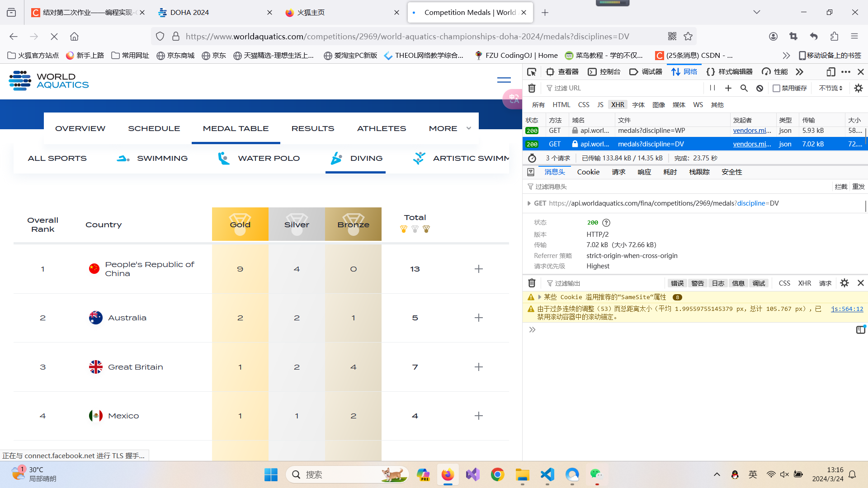Image resolution: width=868 pixels, height=488 pixels.
Task: Open the 不节流 throttling dropdown
Action: point(830,88)
